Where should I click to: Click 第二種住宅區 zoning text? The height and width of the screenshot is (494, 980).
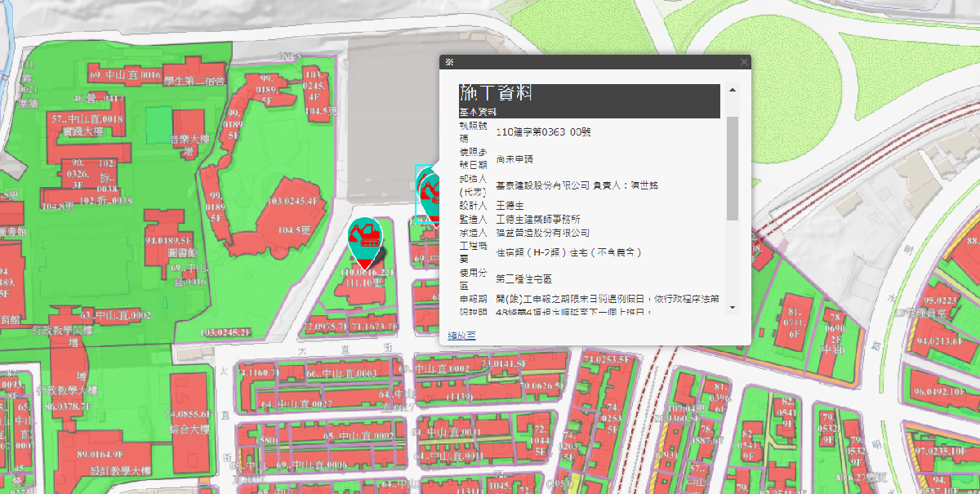[523, 278]
